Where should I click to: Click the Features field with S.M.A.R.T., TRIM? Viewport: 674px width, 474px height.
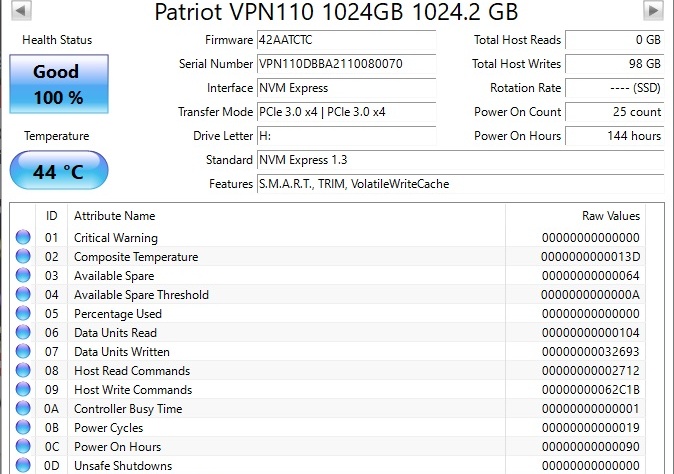click(x=460, y=184)
